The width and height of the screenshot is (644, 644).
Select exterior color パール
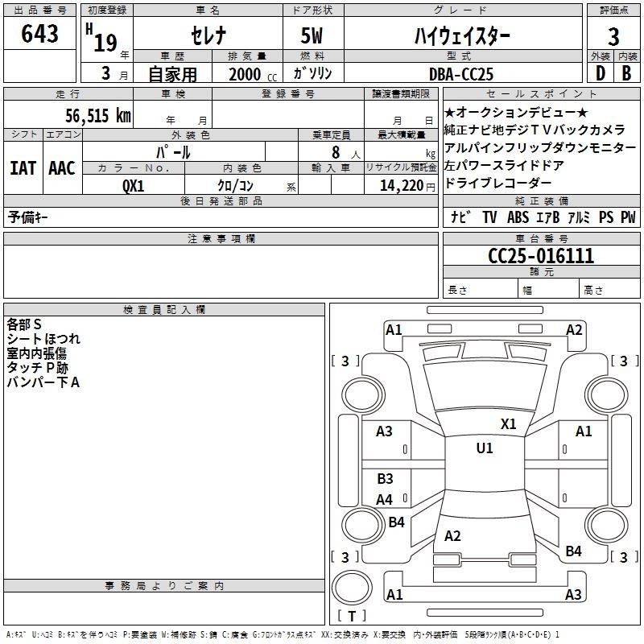(x=173, y=152)
